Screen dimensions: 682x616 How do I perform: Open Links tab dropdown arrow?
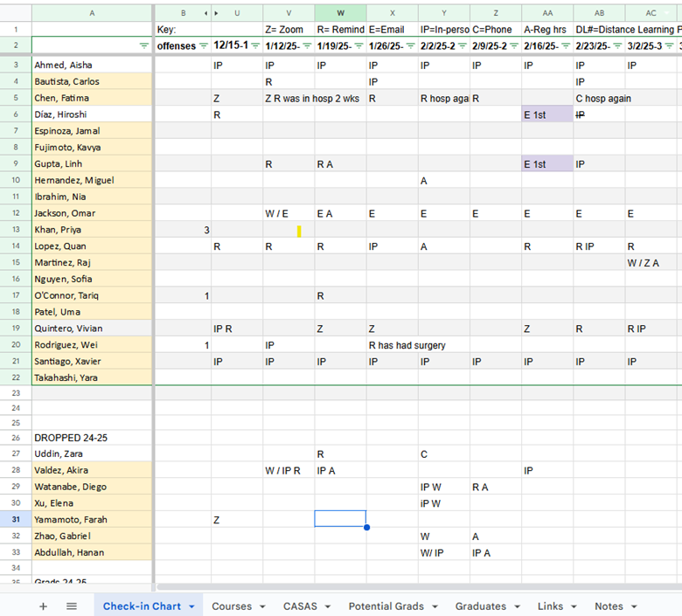coord(574,606)
